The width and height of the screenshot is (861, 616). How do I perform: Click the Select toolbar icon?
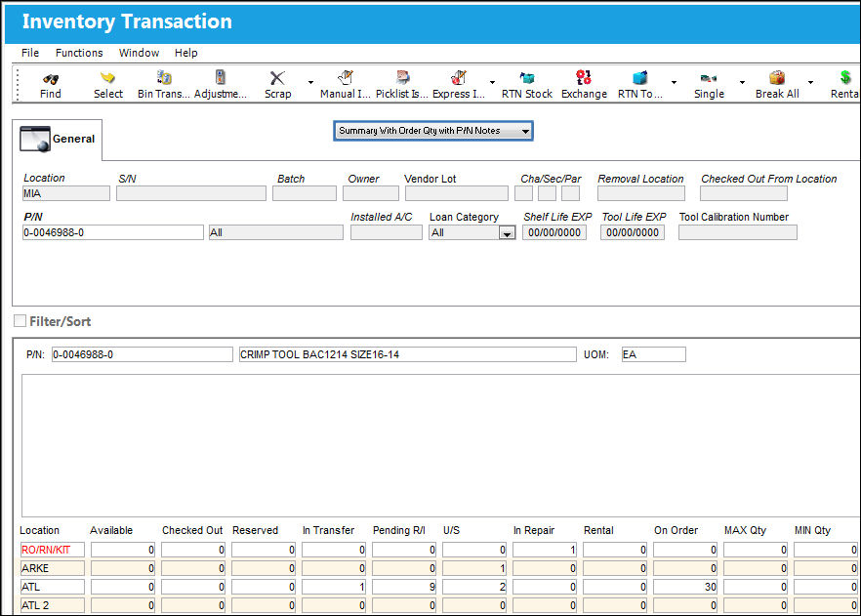(x=107, y=78)
